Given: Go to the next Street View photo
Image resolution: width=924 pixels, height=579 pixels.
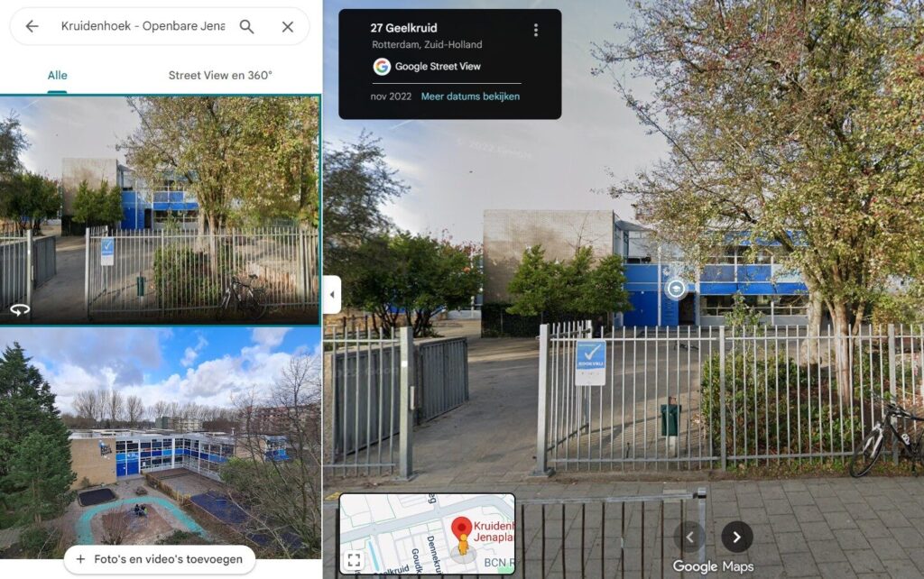Looking at the screenshot, I should coord(736,538).
